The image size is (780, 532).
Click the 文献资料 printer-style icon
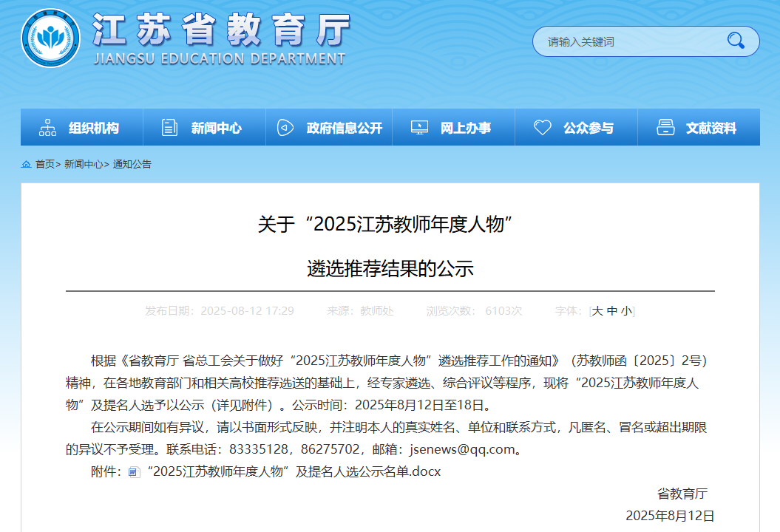665,128
